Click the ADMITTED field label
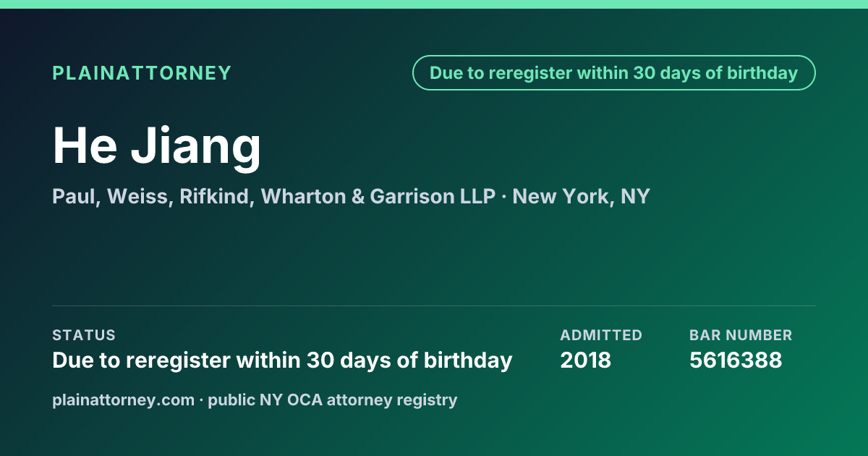The width and height of the screenshot is (868, 456). coord(601,335)
